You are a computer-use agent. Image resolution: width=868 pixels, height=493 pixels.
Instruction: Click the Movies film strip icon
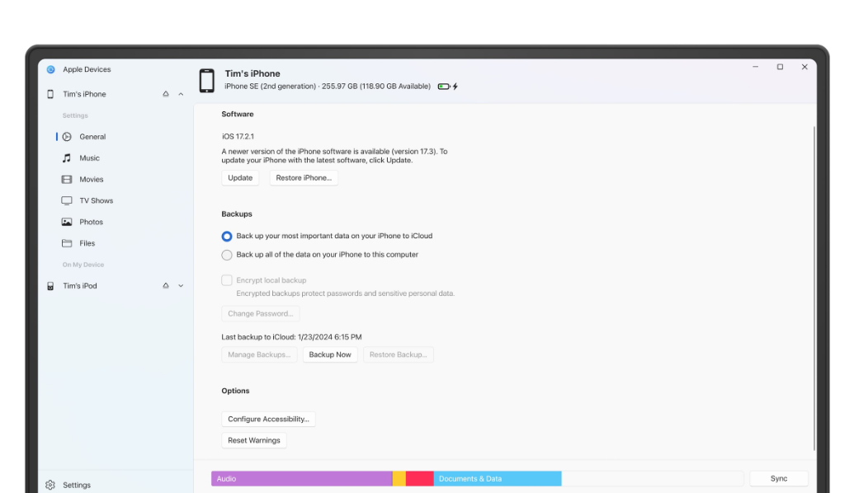(x=67, y=179)
